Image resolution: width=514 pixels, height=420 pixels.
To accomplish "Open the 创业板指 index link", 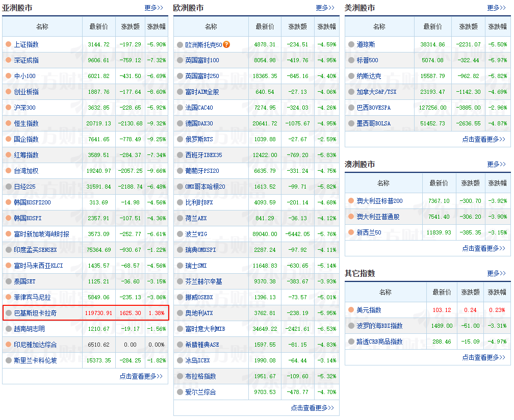I will pos(26,92).
